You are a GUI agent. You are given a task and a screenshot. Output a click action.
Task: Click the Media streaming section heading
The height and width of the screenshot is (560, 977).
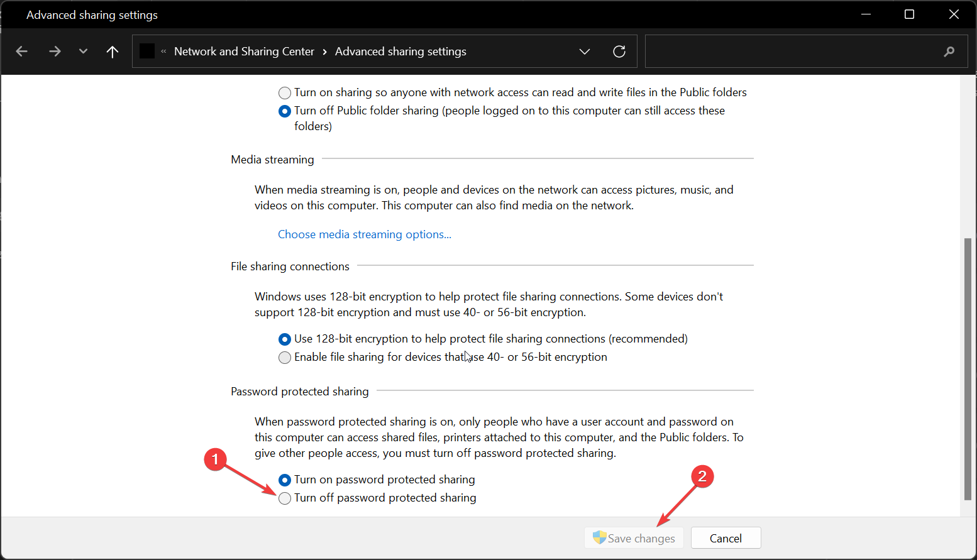coord(272,160)
